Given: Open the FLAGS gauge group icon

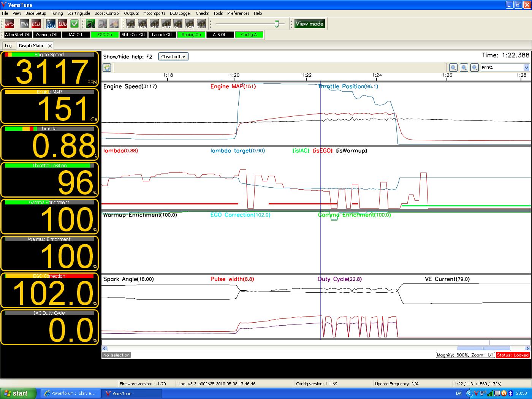Looking at the screenshot, I should (x=142, y=24).
